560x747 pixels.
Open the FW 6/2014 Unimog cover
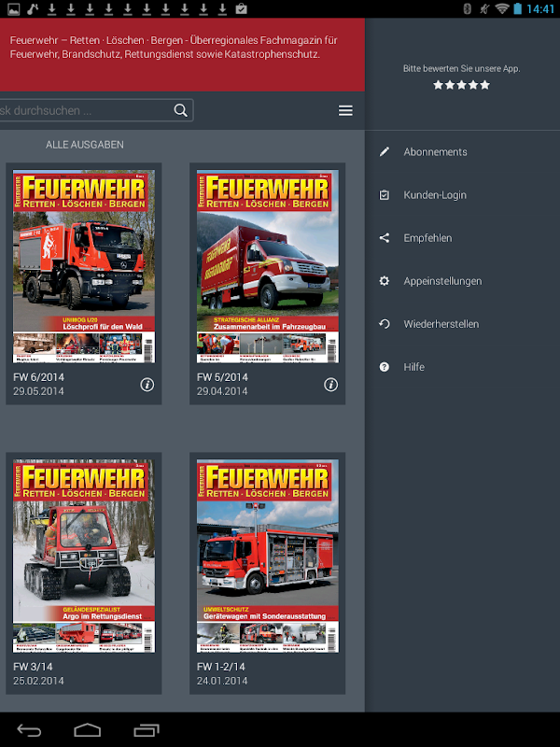tap(84, 266)
